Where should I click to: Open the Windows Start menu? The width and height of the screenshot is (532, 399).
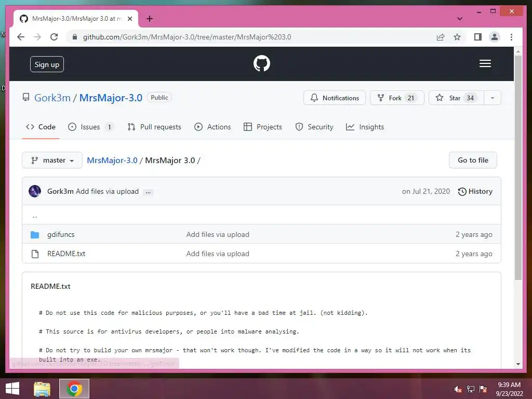12,389
